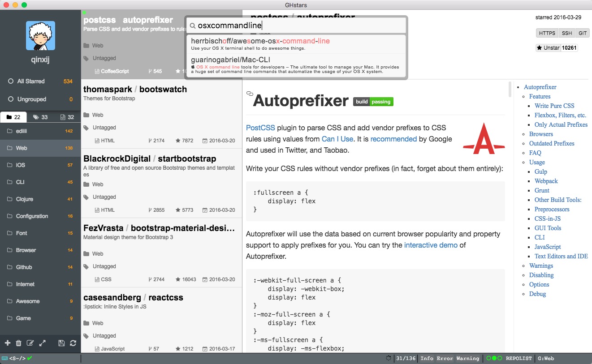Switch to the languages tab showing 32
The height and width of the screenshot is (364, 592).
[x=67, y=117]
